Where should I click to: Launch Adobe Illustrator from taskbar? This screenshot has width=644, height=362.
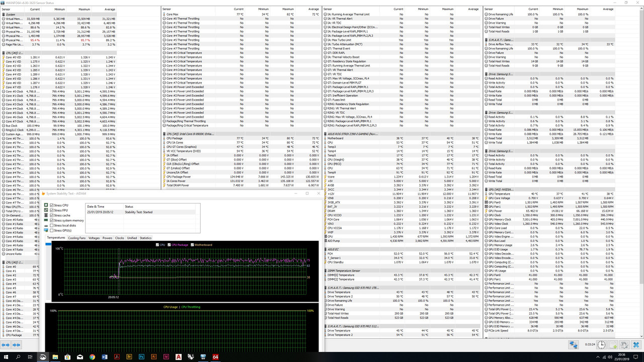[154, 356]
